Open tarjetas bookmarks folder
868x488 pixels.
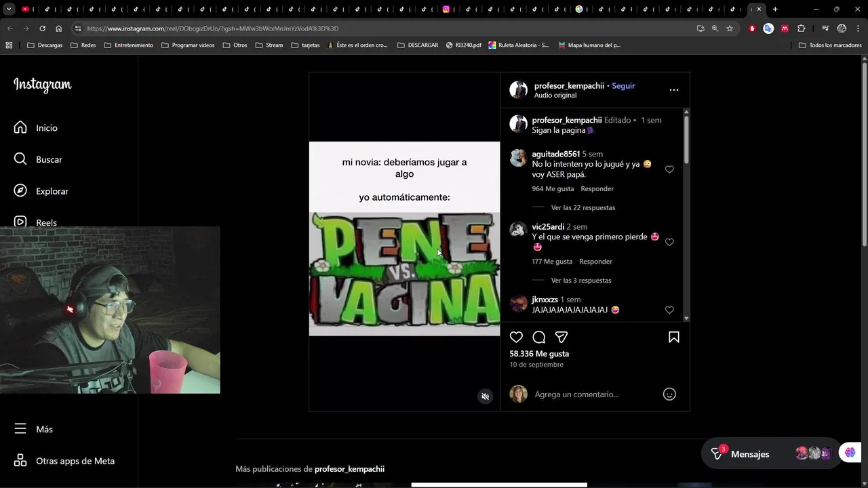[305, 45]
